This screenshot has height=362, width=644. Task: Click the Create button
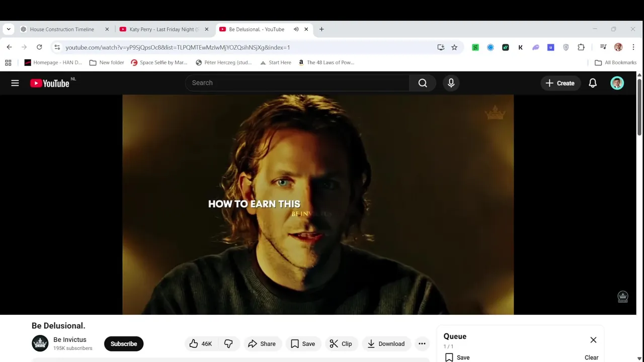pyautogui.click(x=560, y=83)
